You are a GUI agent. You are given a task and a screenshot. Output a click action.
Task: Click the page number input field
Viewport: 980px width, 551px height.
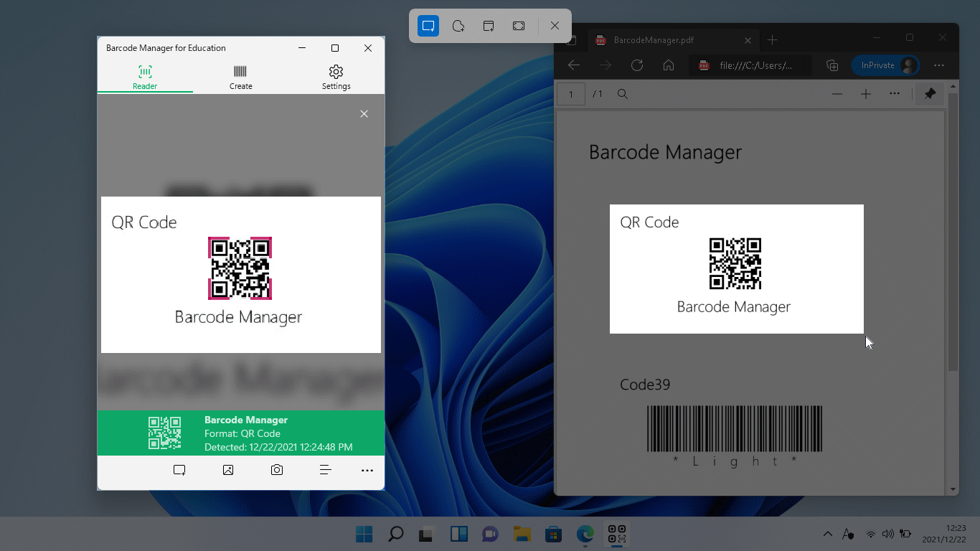tap(570, 93)
